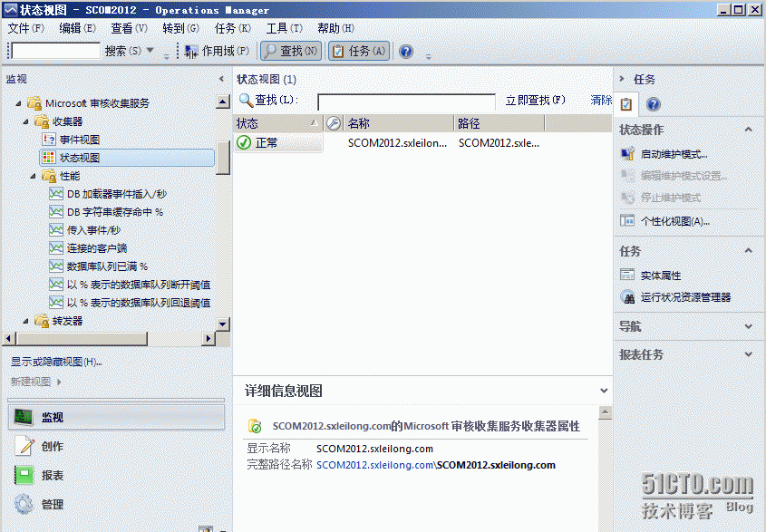Collapse the 转发器 tree node
The width and height of the screenshot is (766, 532).
(x=26, y=322)
